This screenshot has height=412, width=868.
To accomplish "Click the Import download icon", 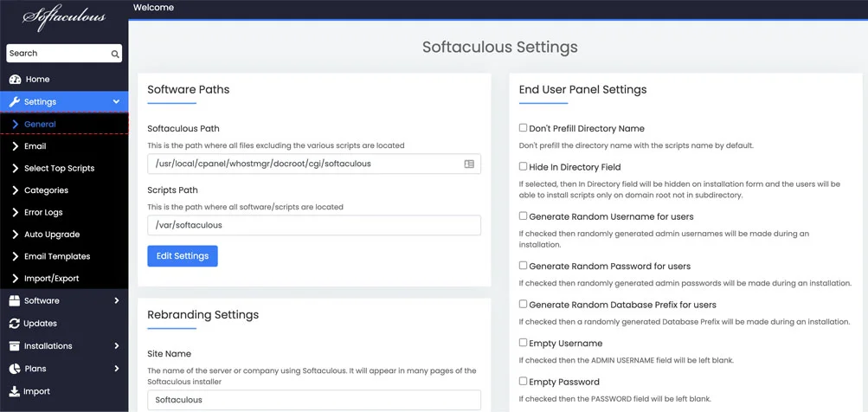I will tap(15, 391).
